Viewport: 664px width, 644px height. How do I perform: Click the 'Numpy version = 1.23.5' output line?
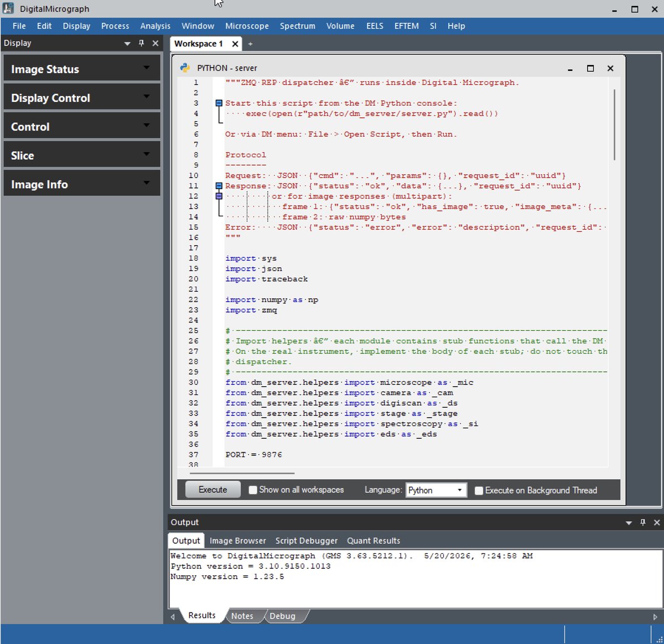[x=227, y=577]
